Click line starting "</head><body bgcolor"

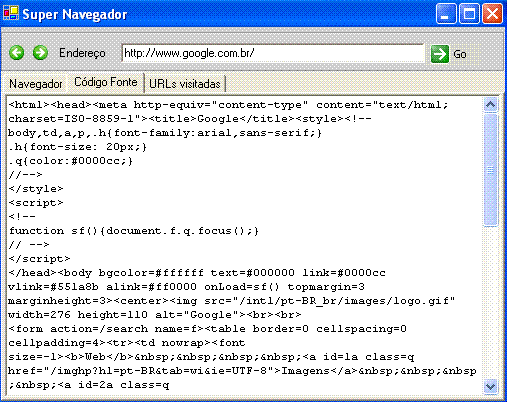(x=197, y=273)
